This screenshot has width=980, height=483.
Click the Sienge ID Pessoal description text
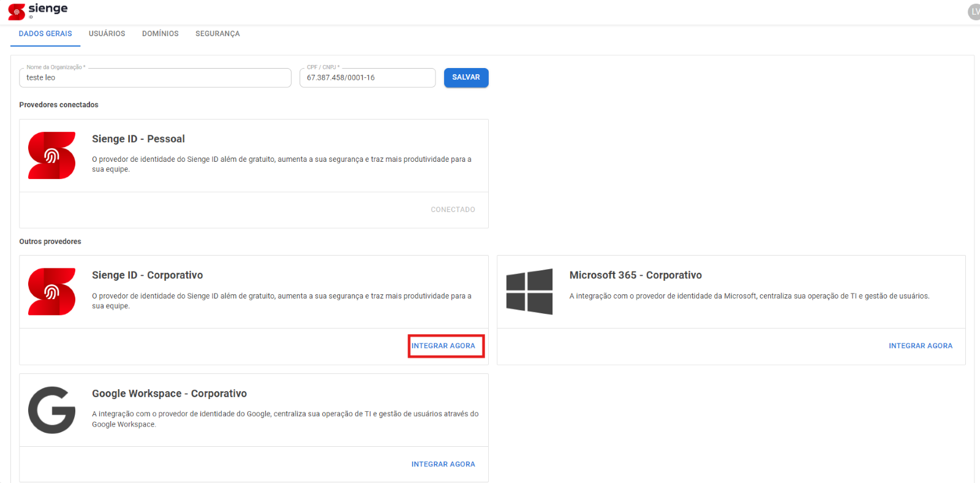tap(282, 164)
